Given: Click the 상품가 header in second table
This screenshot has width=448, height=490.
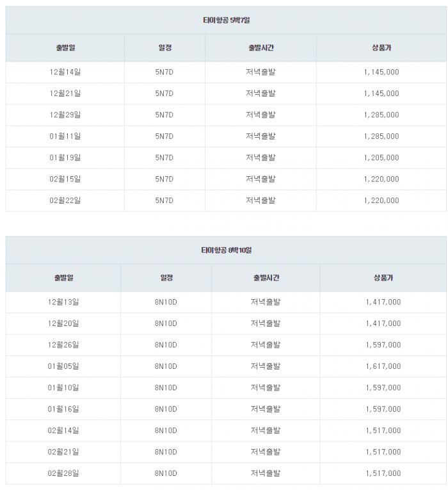Looking at the screenshot, I should (383, 278).
